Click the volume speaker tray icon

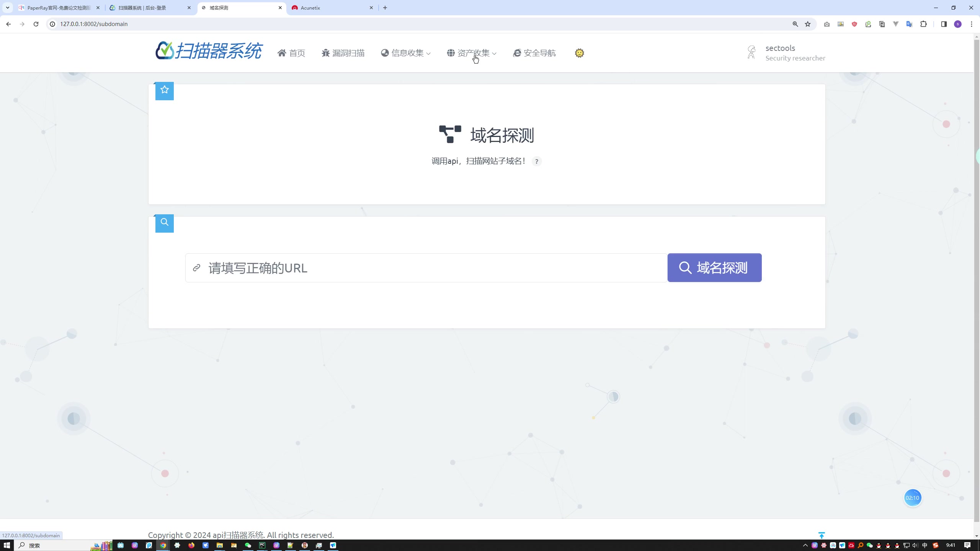point(915,545)
